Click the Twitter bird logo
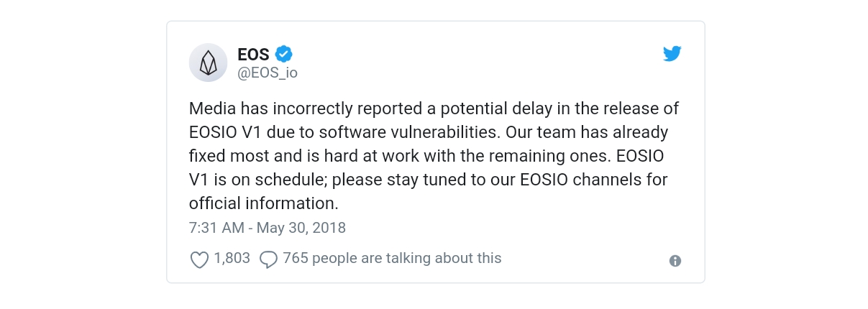 tap(672, 54)
